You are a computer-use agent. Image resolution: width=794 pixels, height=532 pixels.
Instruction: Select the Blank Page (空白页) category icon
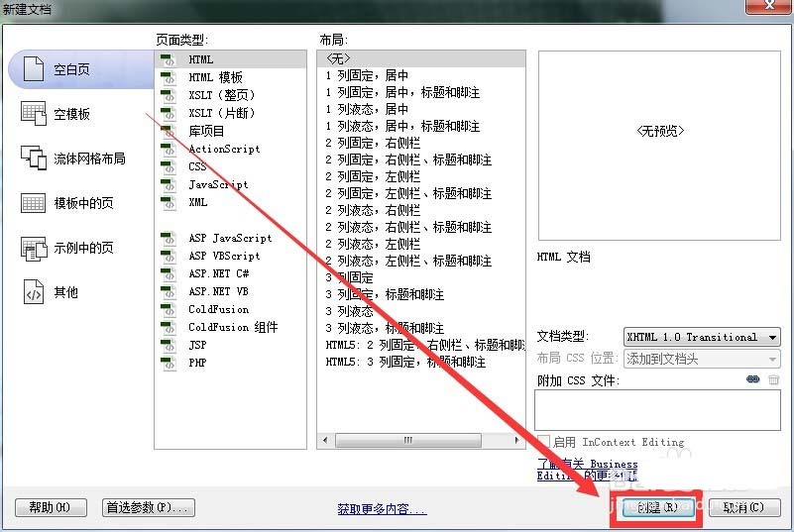coord(35,69)
